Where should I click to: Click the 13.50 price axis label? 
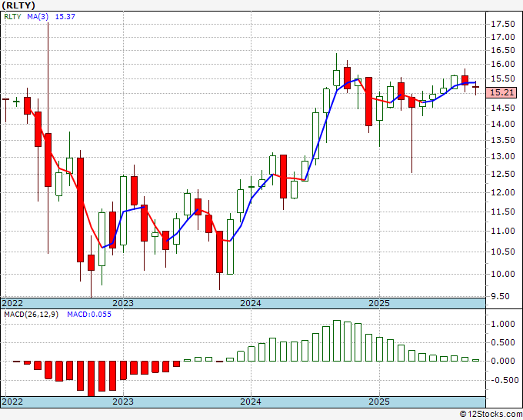503,140
